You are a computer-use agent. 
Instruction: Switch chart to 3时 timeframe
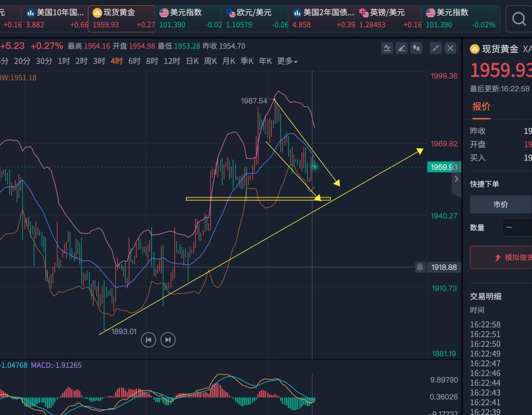99,61
